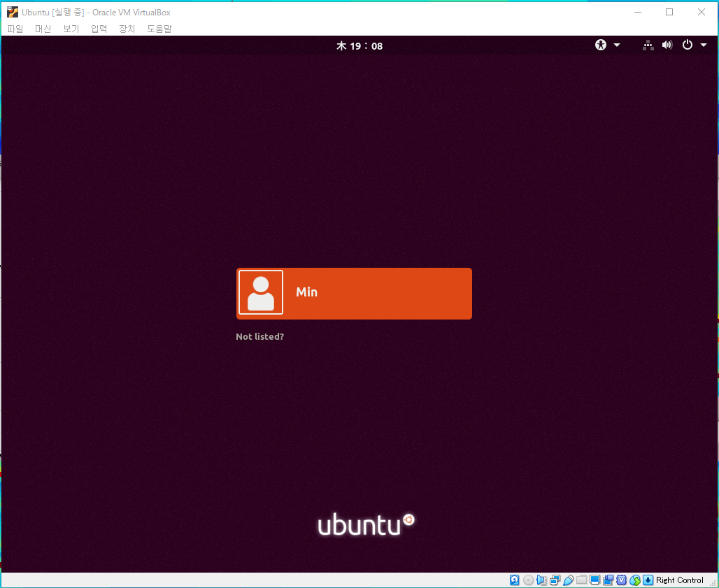The width and height of the screenshot is (719, 588).
Task: Select the Min user account
Action: 354,294
